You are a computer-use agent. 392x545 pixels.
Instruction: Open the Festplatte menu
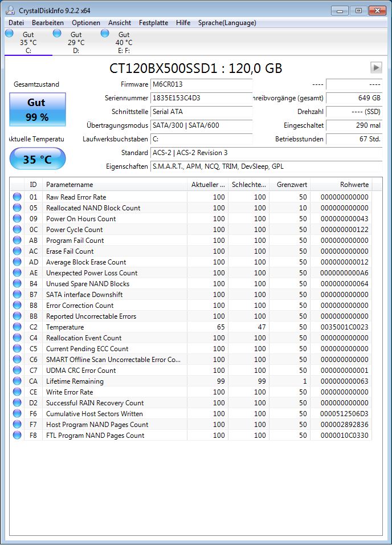153,23
